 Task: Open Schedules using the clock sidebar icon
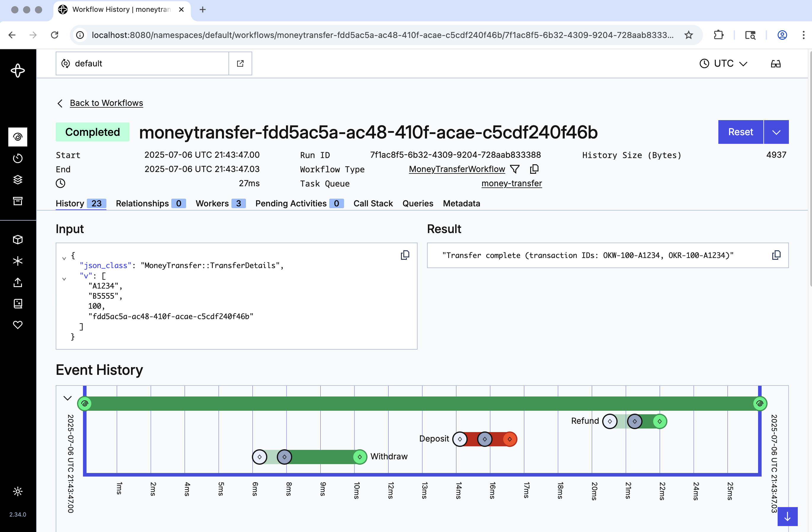click(17, 158)
